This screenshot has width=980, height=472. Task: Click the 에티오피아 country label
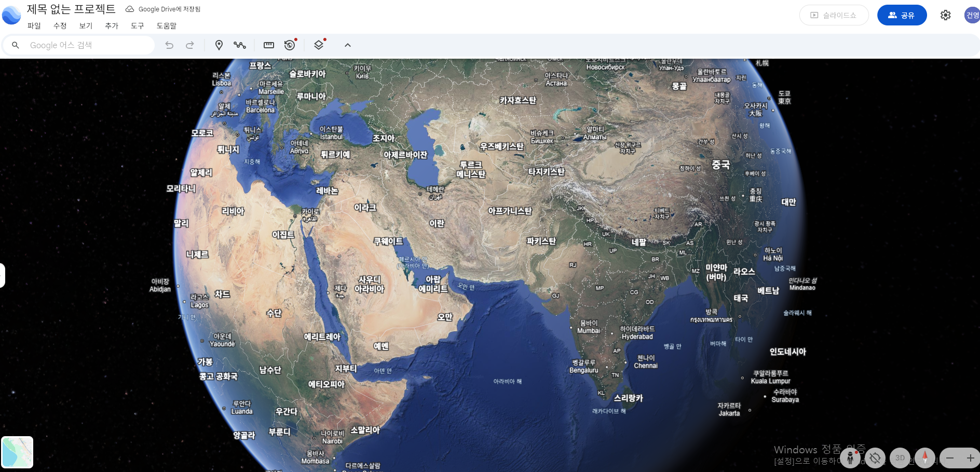coord(326,384)
